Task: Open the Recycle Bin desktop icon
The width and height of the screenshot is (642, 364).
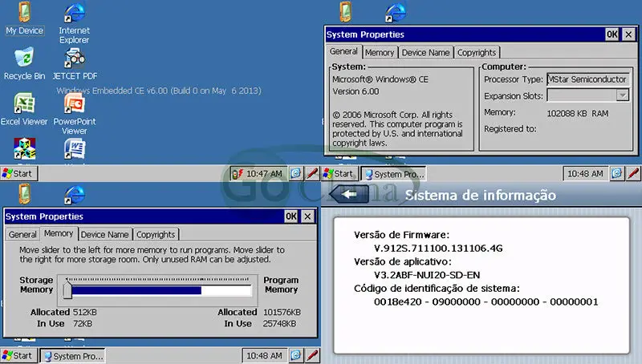Action: [24, 64]
